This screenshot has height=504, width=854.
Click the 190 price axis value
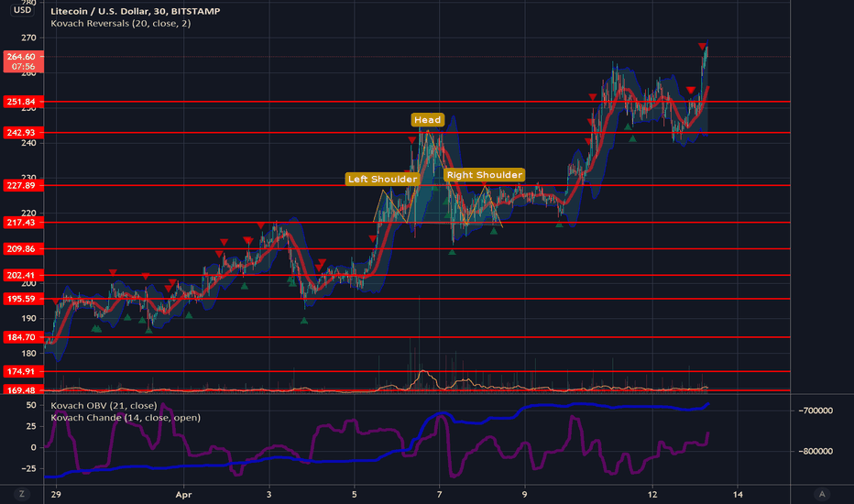29,318
